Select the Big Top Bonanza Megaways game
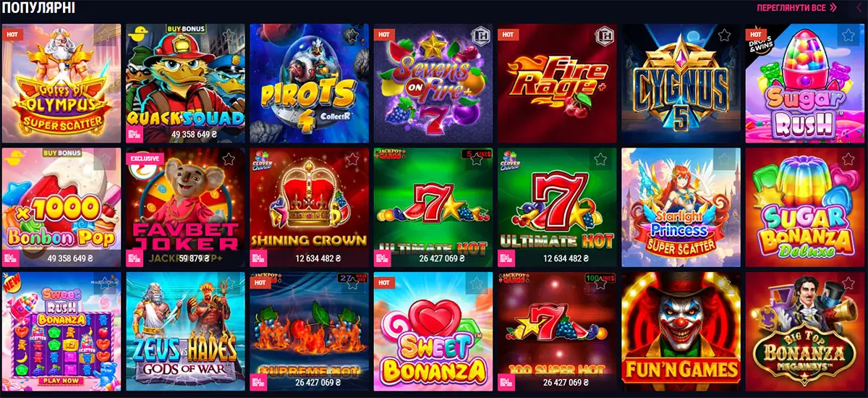 click(805, 331)
